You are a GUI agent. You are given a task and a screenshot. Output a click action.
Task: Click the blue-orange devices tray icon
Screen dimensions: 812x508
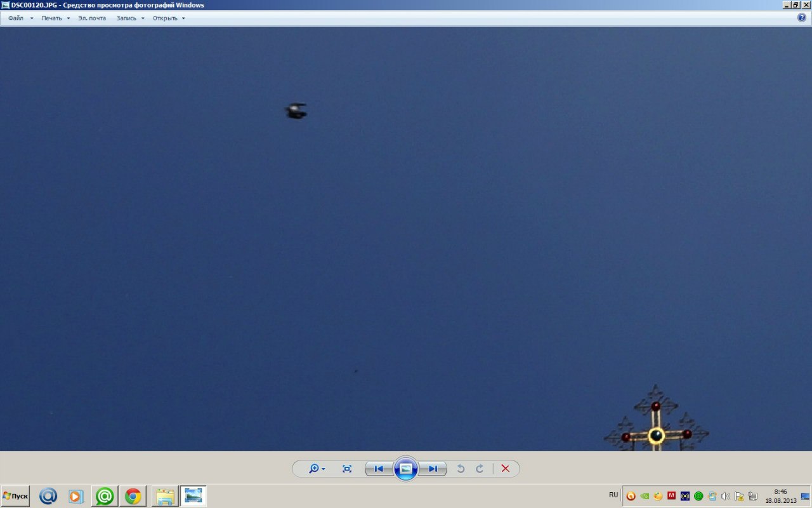pyautogui.click(x=712, y=496)
